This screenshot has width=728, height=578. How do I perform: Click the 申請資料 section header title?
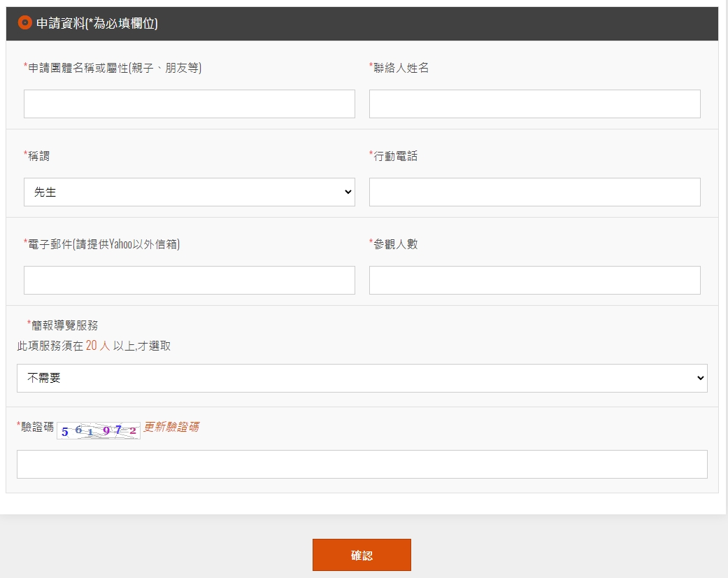(x=97, y=24)
